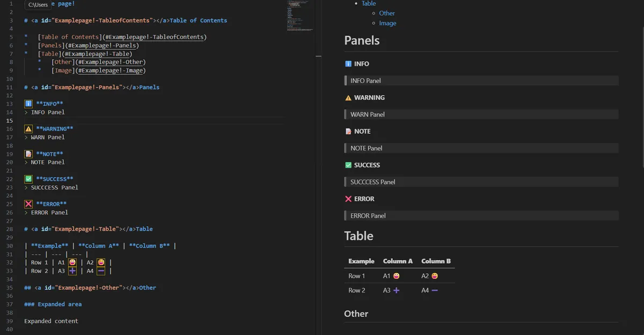Open the Image link in preview contents
The height and width of the screenshot is (335, 644).
coord(387,23)
